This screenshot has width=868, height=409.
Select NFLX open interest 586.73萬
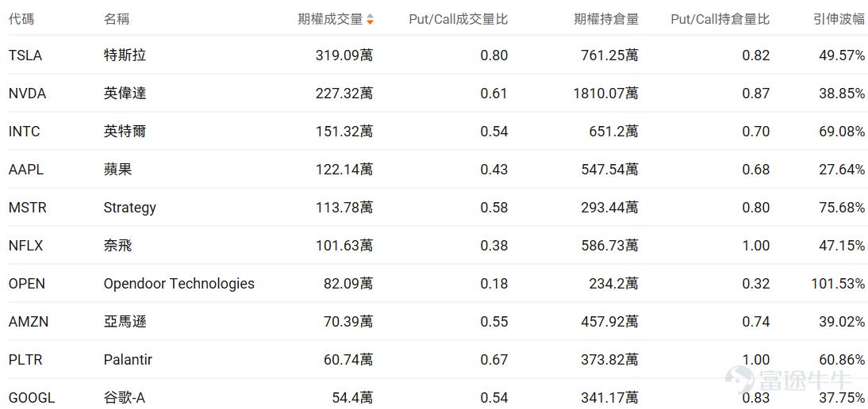[610, 246]
